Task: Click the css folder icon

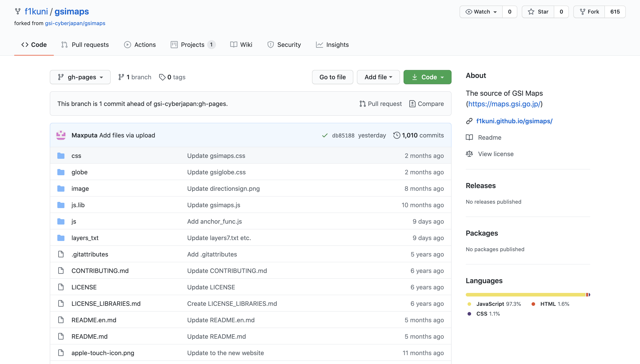Action: point(61,155)
